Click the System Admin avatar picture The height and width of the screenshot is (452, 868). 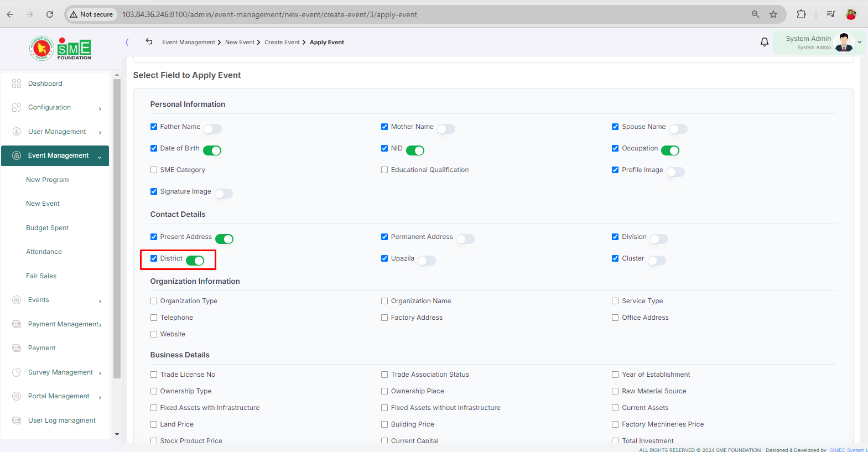point(844,42)
